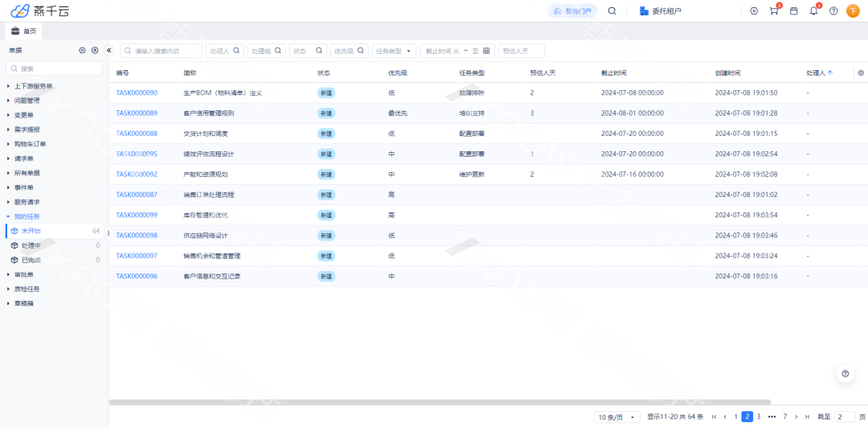Viewport: 868px width, 428px height.
Task: Switch to the 首页 tab
Action: (x=24, y=31)
